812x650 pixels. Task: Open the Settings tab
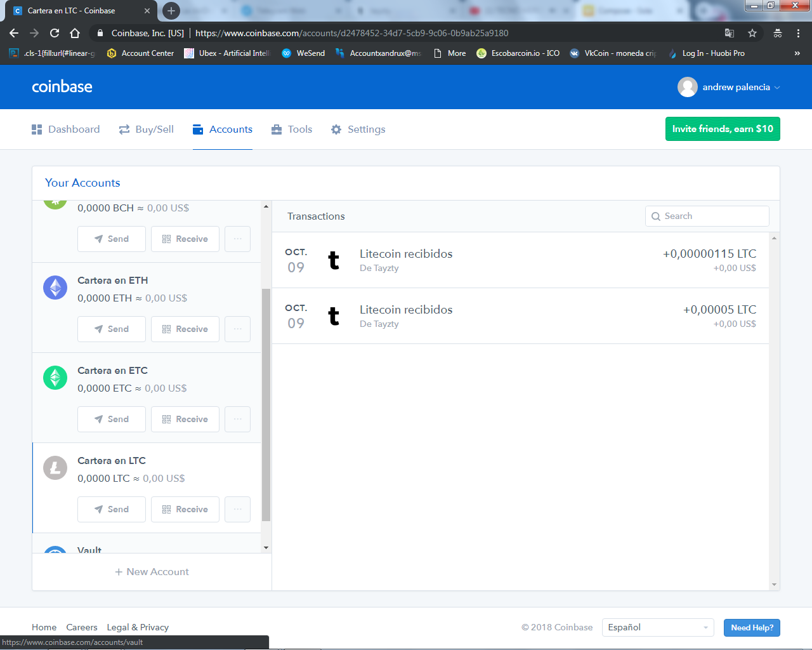pyautogui.click(x=358, y=129)
